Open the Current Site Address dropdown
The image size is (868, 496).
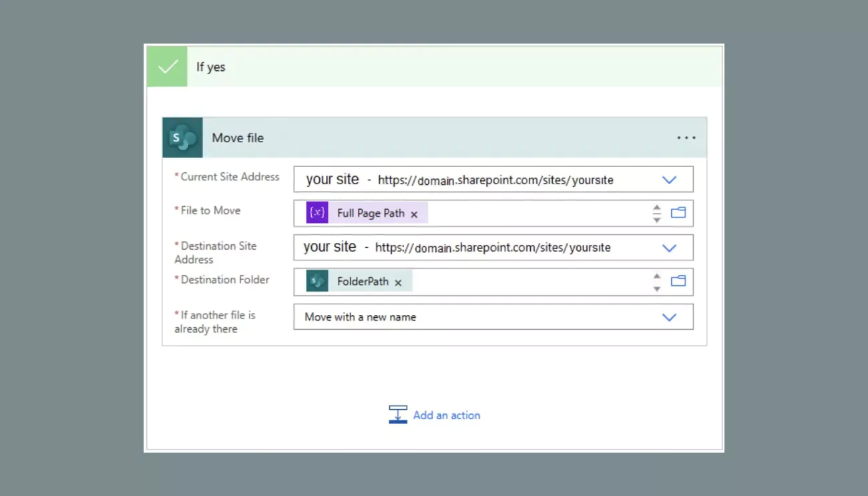670,179
